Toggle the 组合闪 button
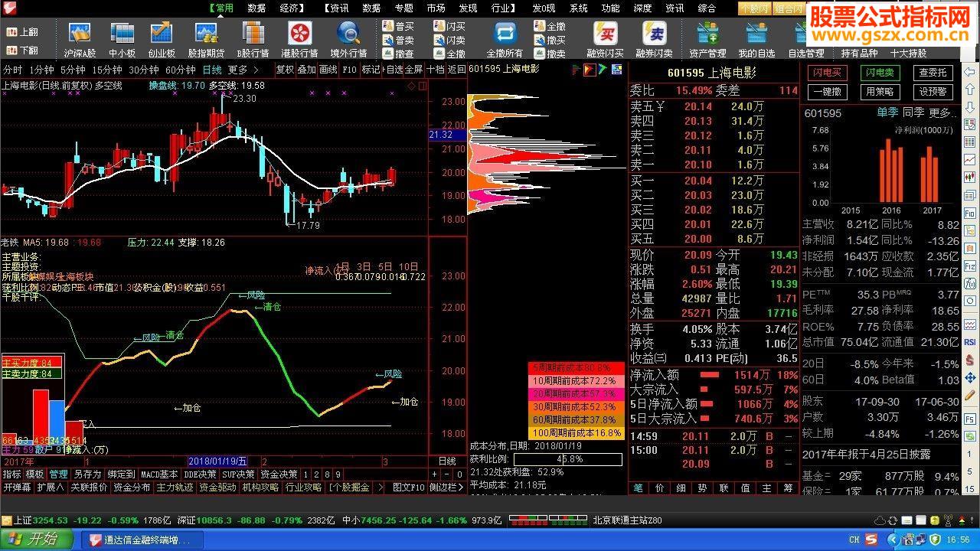 pyautogui.click(x=788, y=8)
